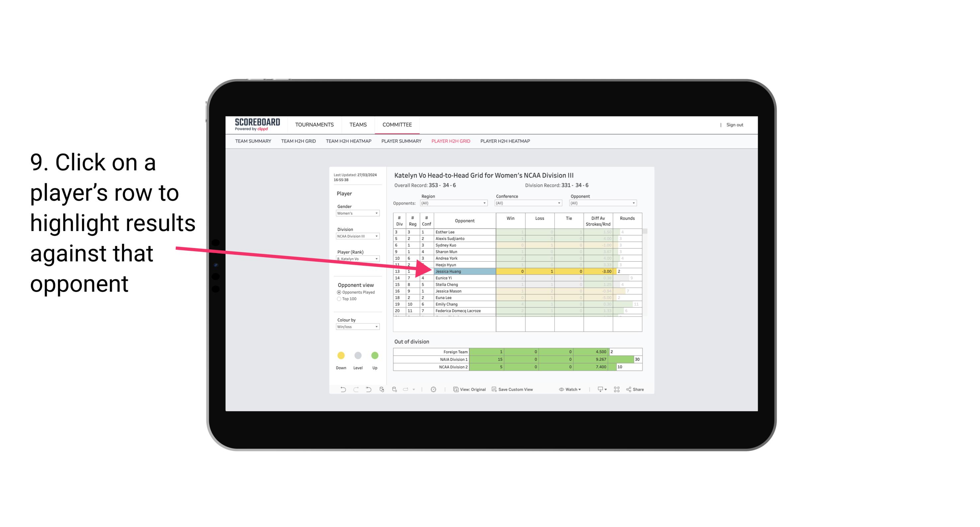Click the save custom view icon
The width and height of the screenshot is (980, 527).
coord(495,390)
